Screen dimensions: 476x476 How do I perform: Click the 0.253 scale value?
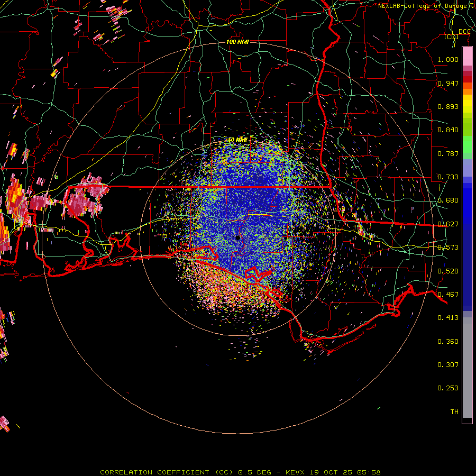click(x=448, y=388)
